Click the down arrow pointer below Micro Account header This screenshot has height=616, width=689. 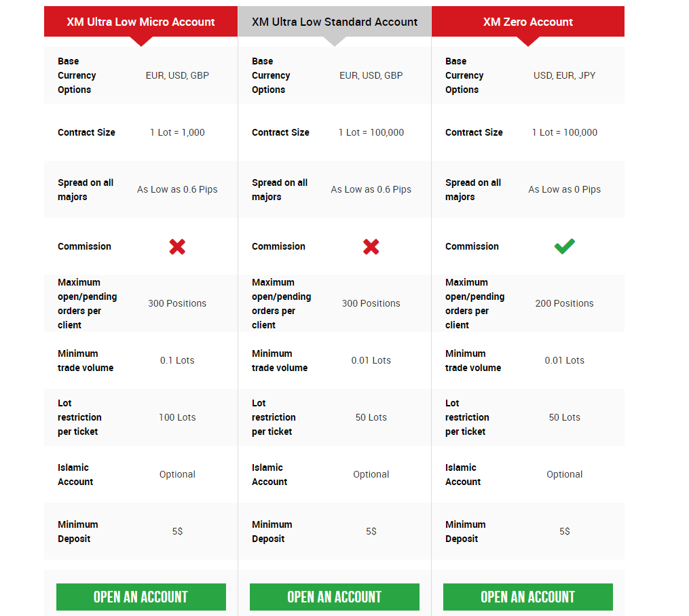point(141,41)
